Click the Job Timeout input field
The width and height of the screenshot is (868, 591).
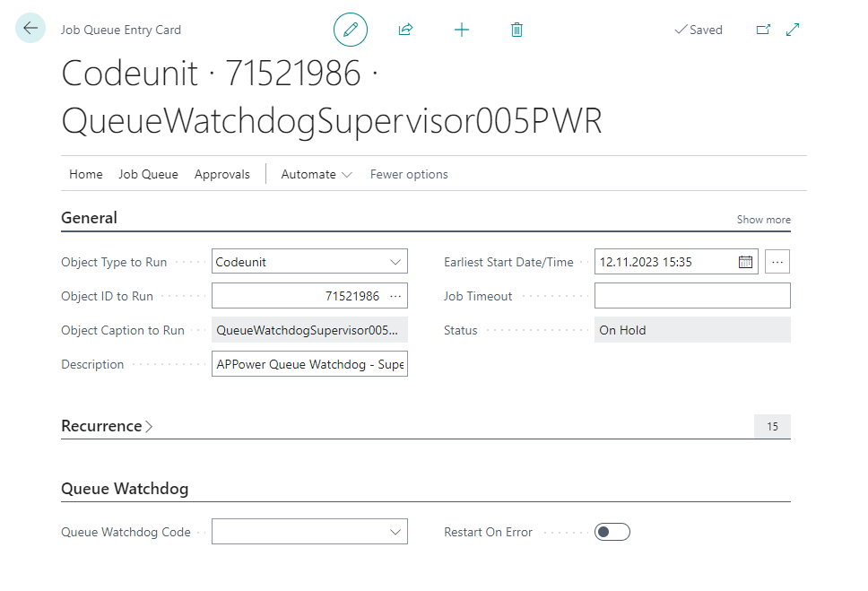(691, 295)
